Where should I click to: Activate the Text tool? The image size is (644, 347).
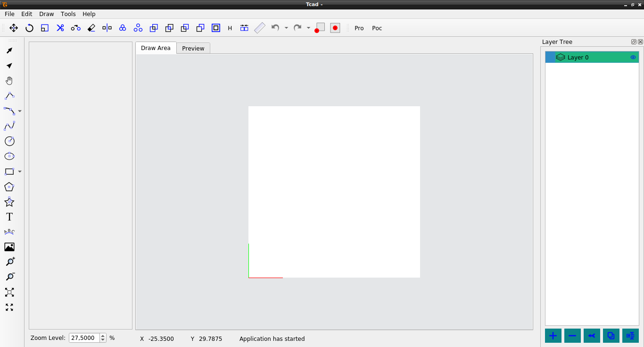(x=9, y=217)
